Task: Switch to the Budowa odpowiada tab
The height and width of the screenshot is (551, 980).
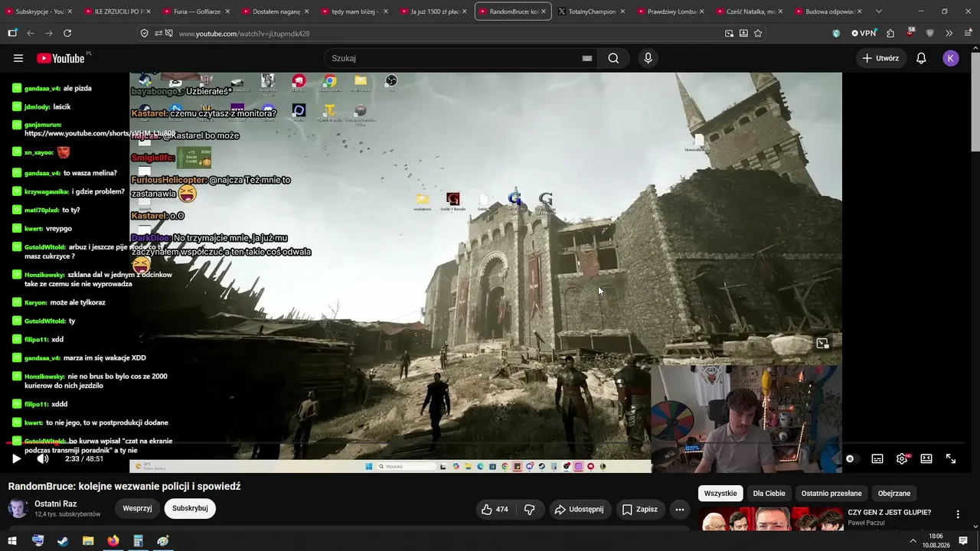Action: [x=827, y=11]
